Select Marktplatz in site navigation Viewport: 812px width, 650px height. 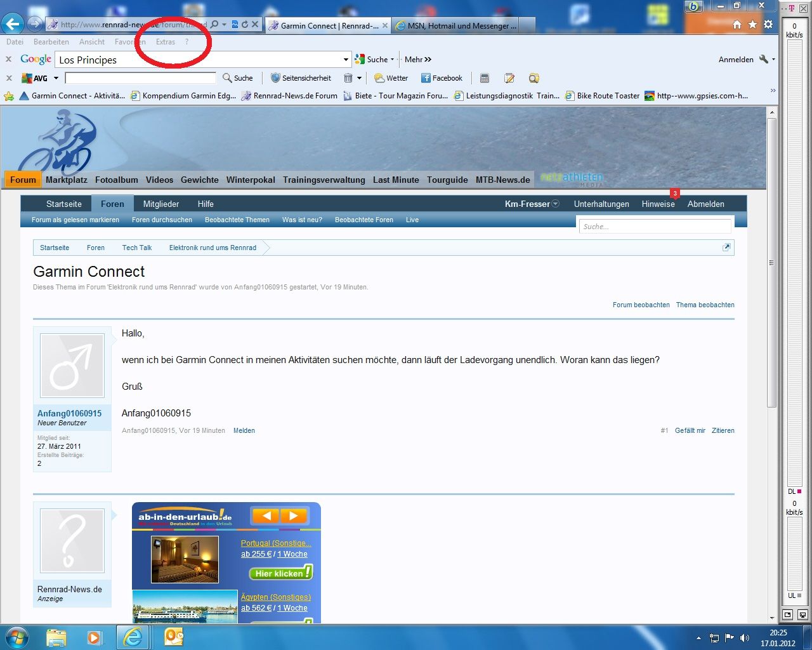66,180
